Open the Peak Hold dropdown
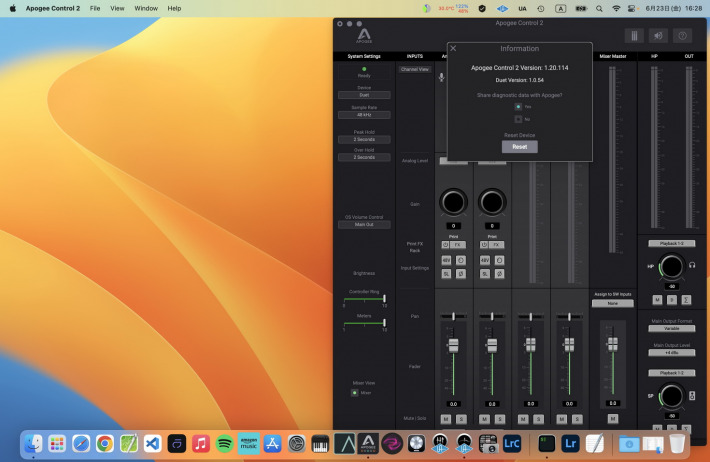The width and height of the screenshot is (710, 462). click(x=363, y=139)
